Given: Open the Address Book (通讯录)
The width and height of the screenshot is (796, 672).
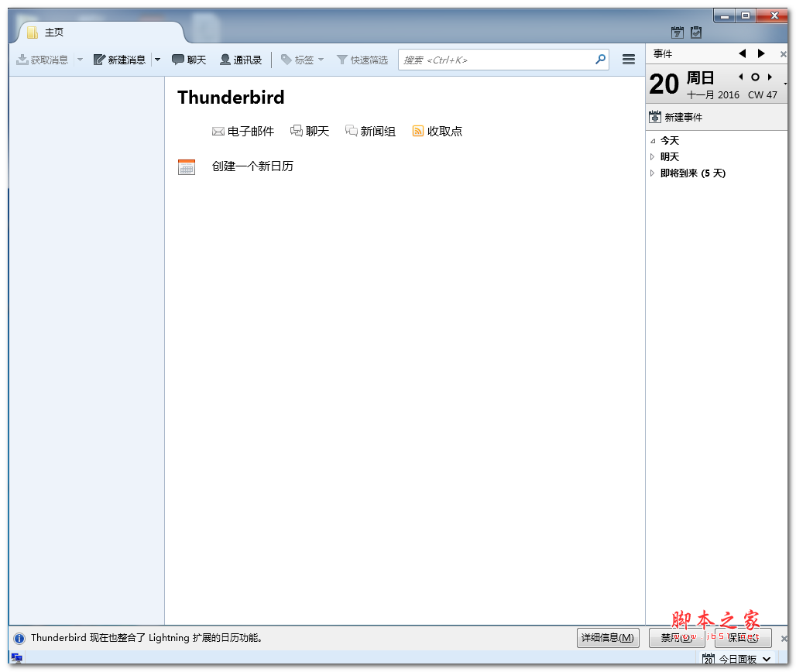Looking at the screenshot, I should tap(241, 60).
